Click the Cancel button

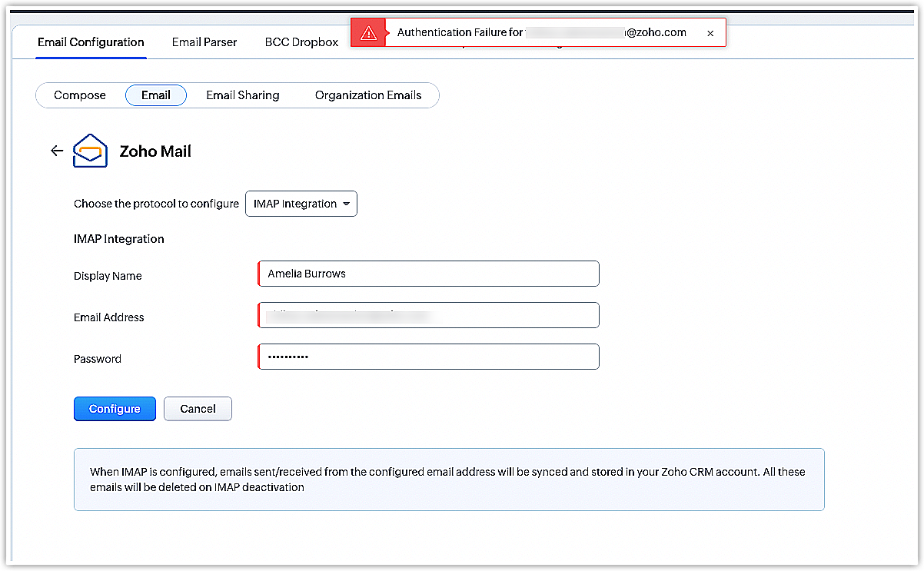[198, 409]
